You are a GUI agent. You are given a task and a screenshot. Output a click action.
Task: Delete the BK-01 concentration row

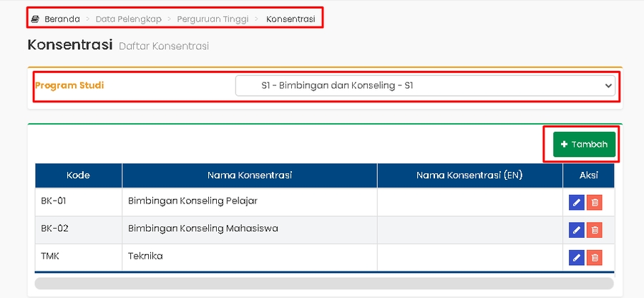point(594,202)
